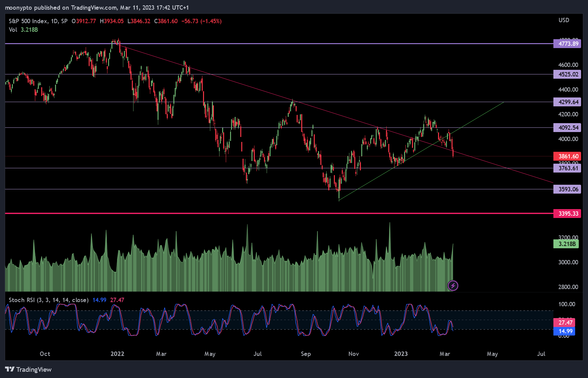Select the 4773.89 price level label
Image resolution: width=588 pixels, height=378 pixels.
tap(567, 44)
